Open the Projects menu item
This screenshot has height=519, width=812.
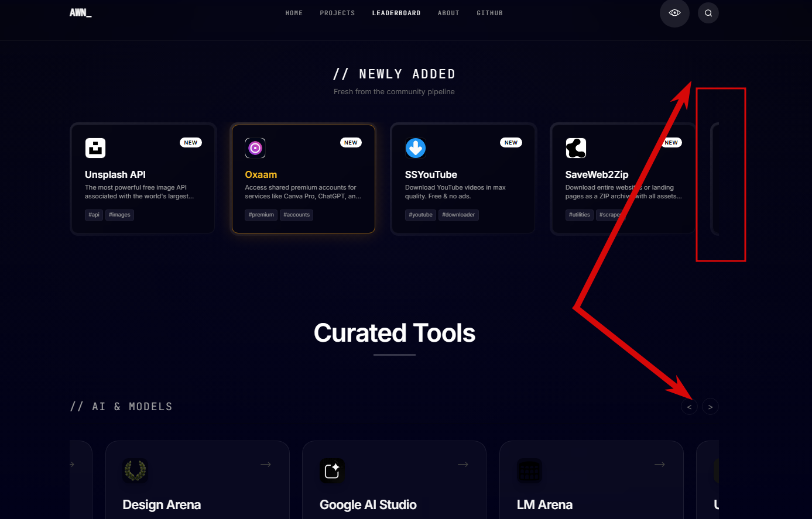[337, 13]
